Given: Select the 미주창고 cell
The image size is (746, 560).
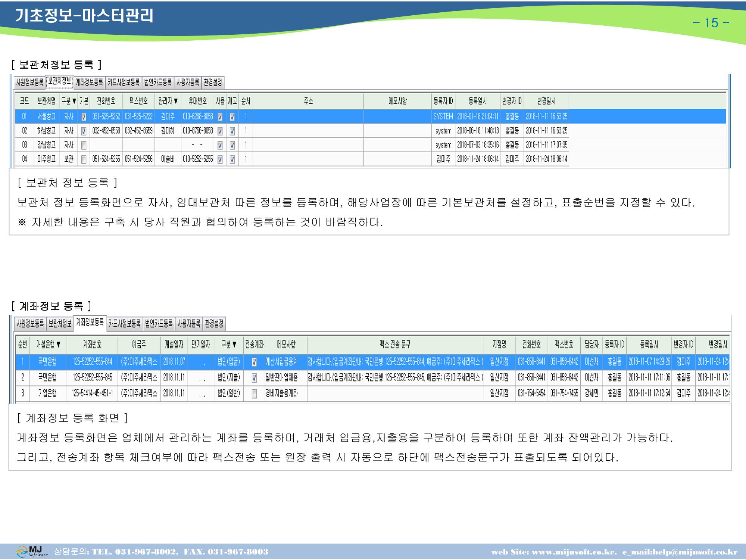Looking at the screenshot, I should (x=46, y=159).
